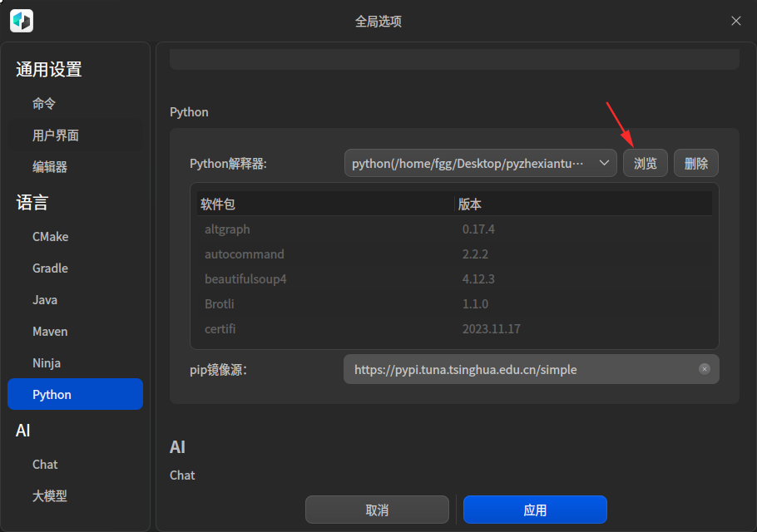757x532 pixels.
Task: Click 取消 to cancel changes
Action: pyautogui.click(x=377, y=510)
